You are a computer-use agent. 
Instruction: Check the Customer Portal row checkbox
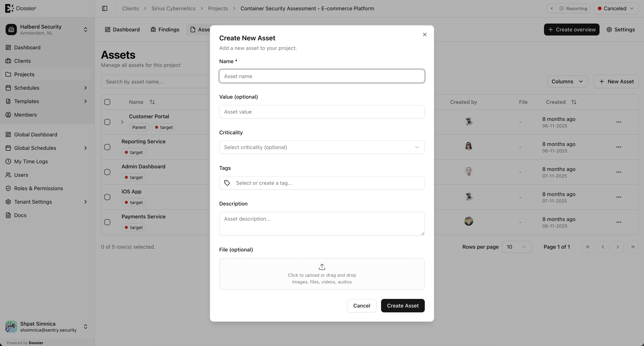coord(107,122)
